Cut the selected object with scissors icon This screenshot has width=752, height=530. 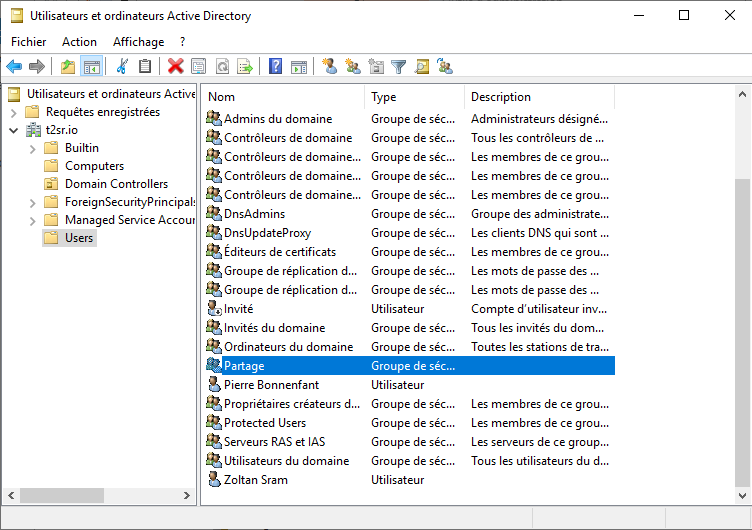coord(122,66)
